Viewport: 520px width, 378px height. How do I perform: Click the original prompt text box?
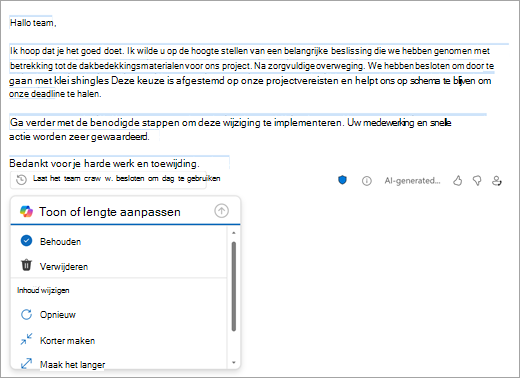pos(108,180)
